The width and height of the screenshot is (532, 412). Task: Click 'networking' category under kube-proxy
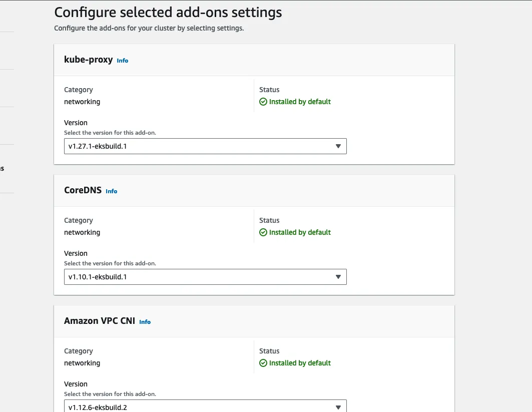[x=82, y=102]
